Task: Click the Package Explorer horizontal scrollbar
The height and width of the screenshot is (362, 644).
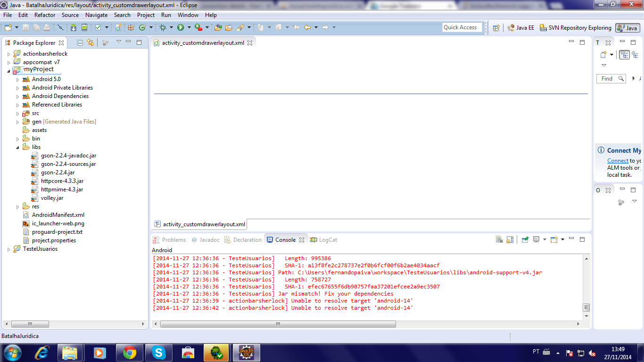Action: click(x=30, y=324)
